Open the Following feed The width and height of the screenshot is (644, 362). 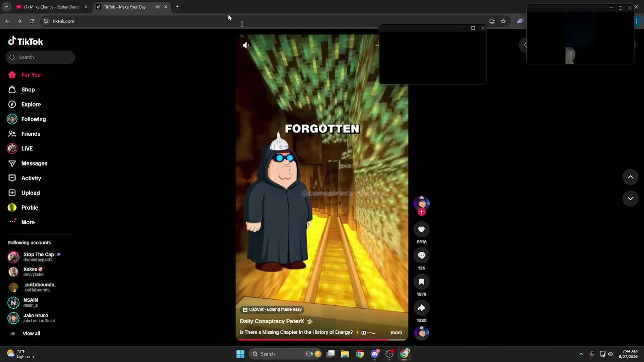point(33,119)
